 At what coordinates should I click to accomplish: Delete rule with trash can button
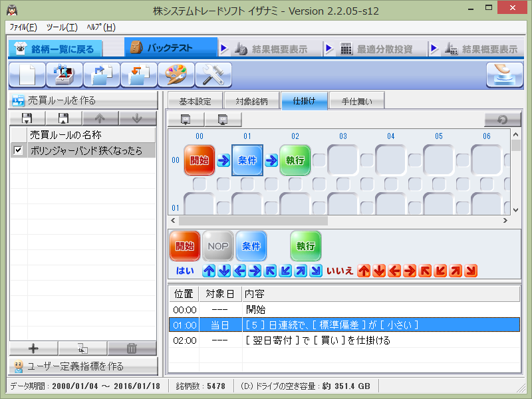(132, 348)
